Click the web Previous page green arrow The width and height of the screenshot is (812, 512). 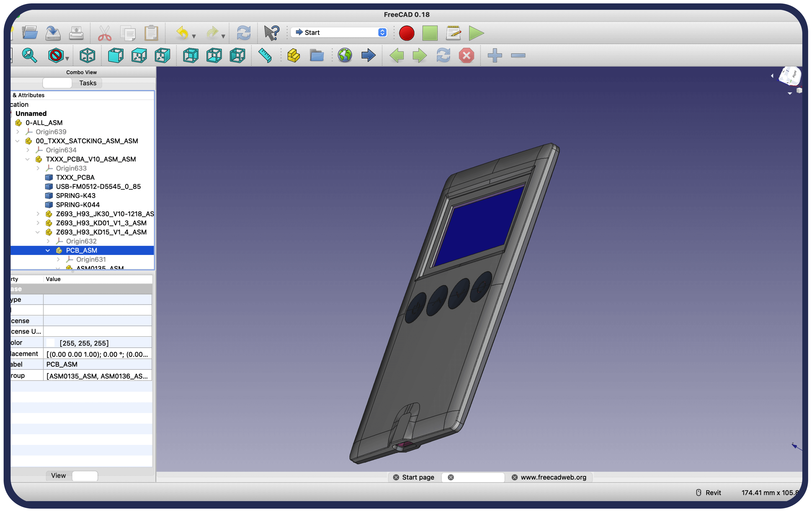coord(397,55)
